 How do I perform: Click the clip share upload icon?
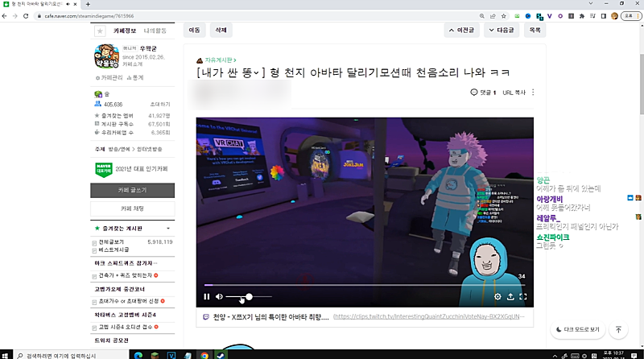510,296
